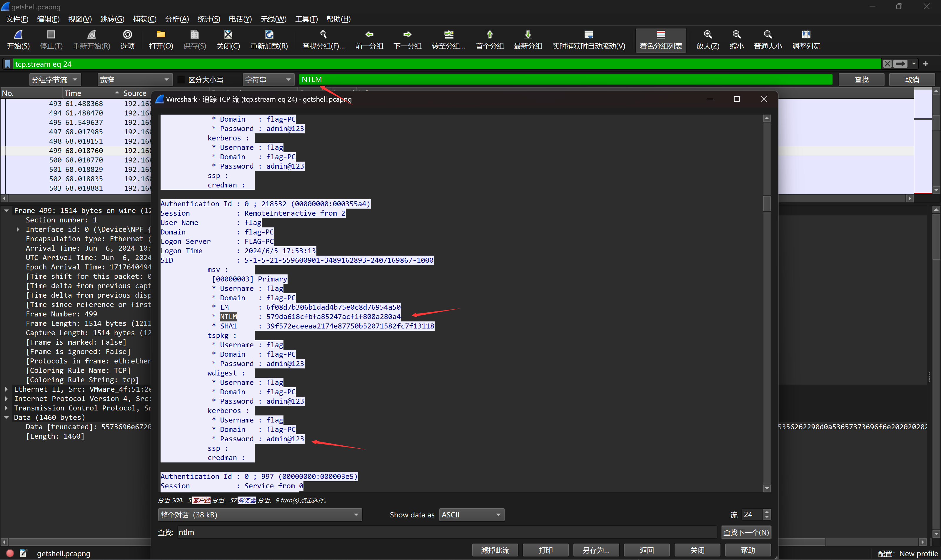The height and width of the screenshot is (560, 941).
Task: Click the Resize Columns toolbar icon
Action: [x=806, y=35]
